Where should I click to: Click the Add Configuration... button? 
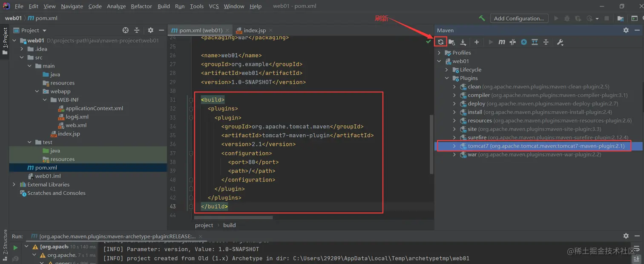(519, 18)
